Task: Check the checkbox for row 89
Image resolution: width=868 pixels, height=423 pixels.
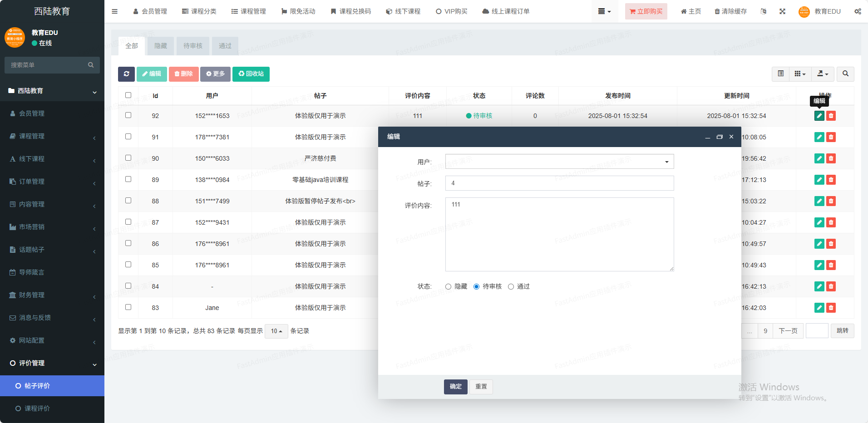Action: pyautogui.click(x=128, y=179)
